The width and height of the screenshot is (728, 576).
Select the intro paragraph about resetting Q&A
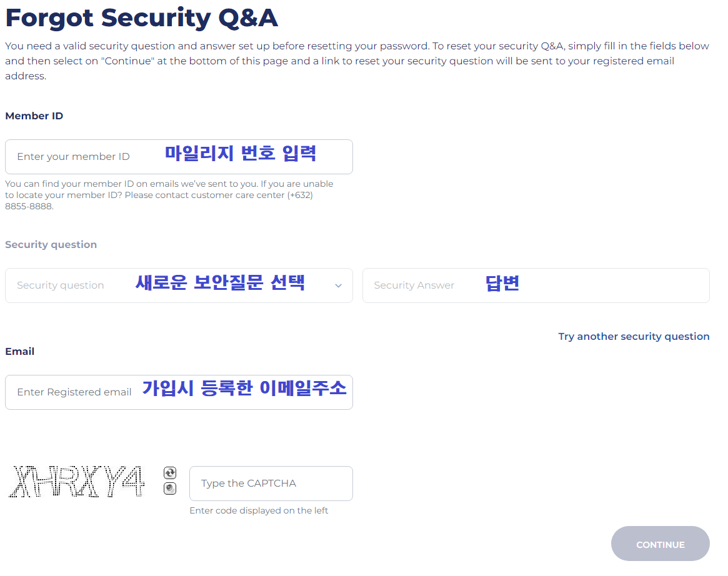(357, 61)
